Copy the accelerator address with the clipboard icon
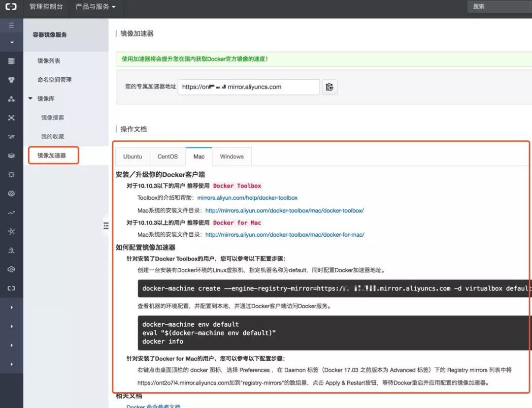 (x=330, y=87)
